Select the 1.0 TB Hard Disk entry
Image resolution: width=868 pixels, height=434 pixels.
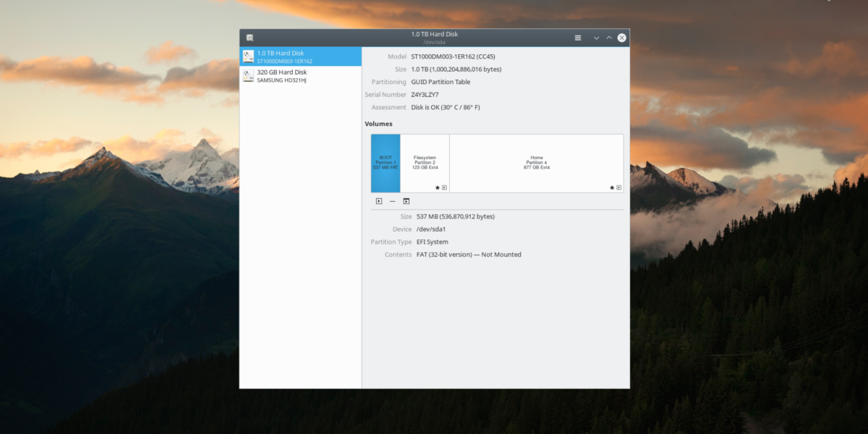click(300, 56)
